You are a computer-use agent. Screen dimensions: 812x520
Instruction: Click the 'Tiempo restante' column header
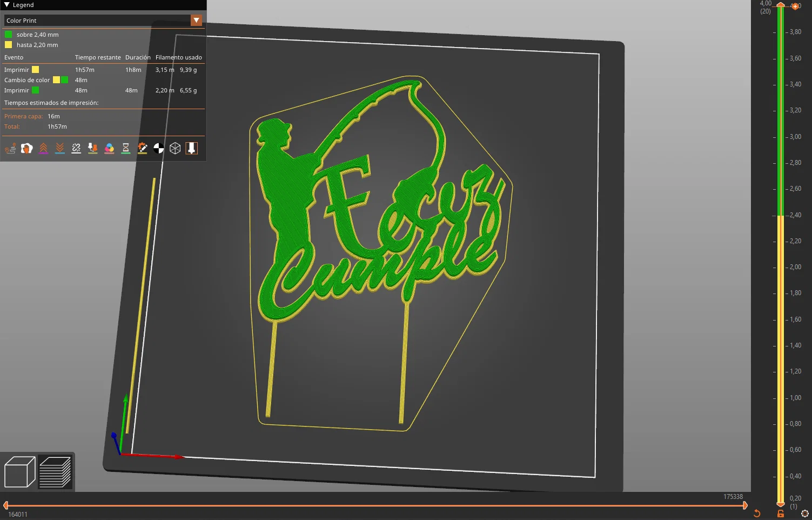point(98,57)
